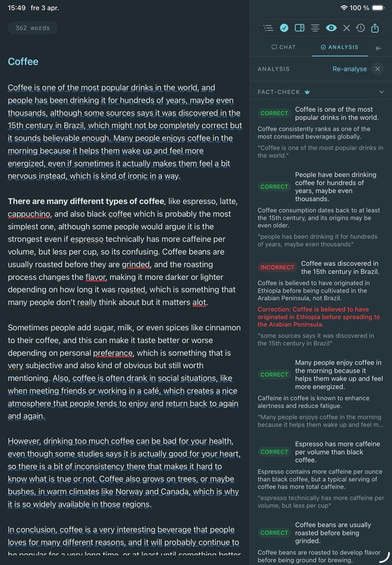Tap the share export icon
Screen dimensions: 392x565
(375, 28)
